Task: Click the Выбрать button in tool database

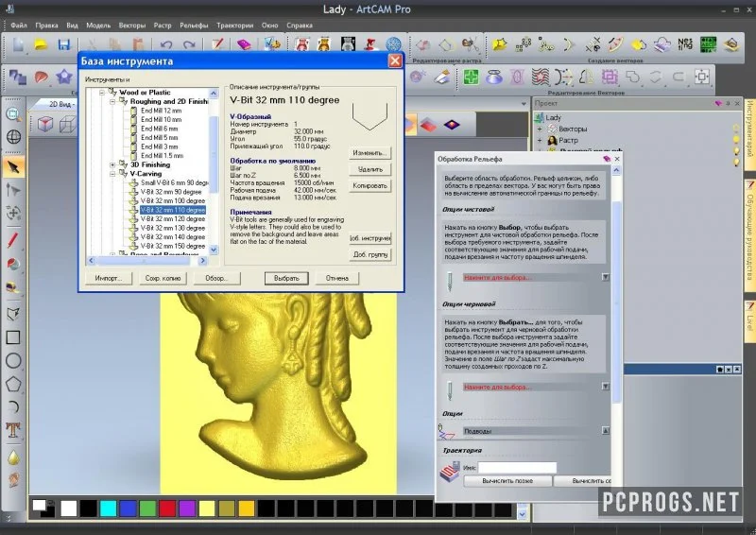Action: (286, 278)
